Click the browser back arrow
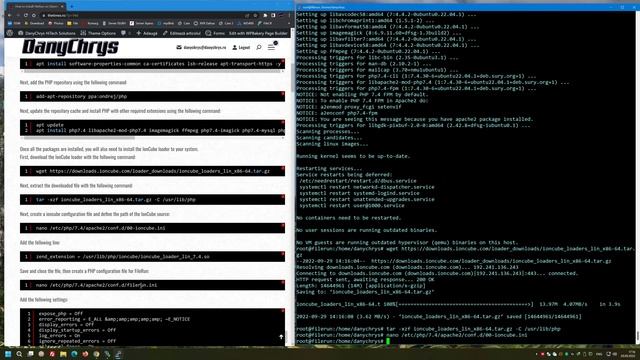Image resolution: width=640 pixels, height=360 pixels. (x=9, y=16)
